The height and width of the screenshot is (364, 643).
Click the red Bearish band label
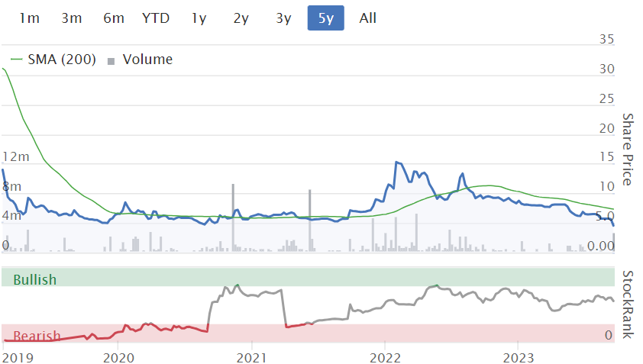(37, 336)
